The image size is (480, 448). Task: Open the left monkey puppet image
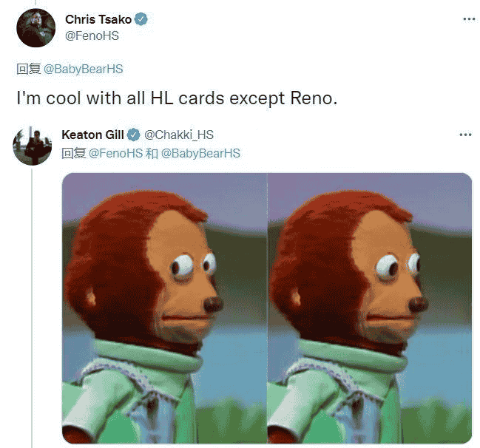coord(164,308)
